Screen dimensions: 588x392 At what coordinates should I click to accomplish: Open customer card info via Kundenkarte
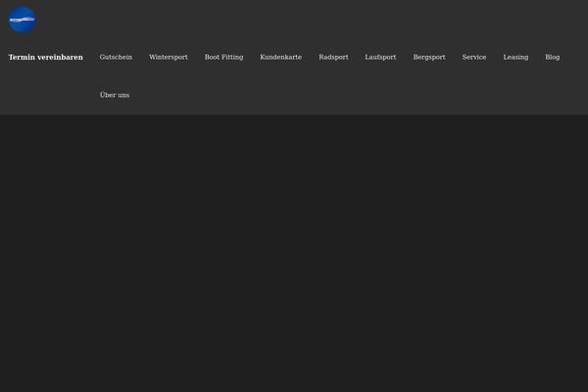coord(280,58)
